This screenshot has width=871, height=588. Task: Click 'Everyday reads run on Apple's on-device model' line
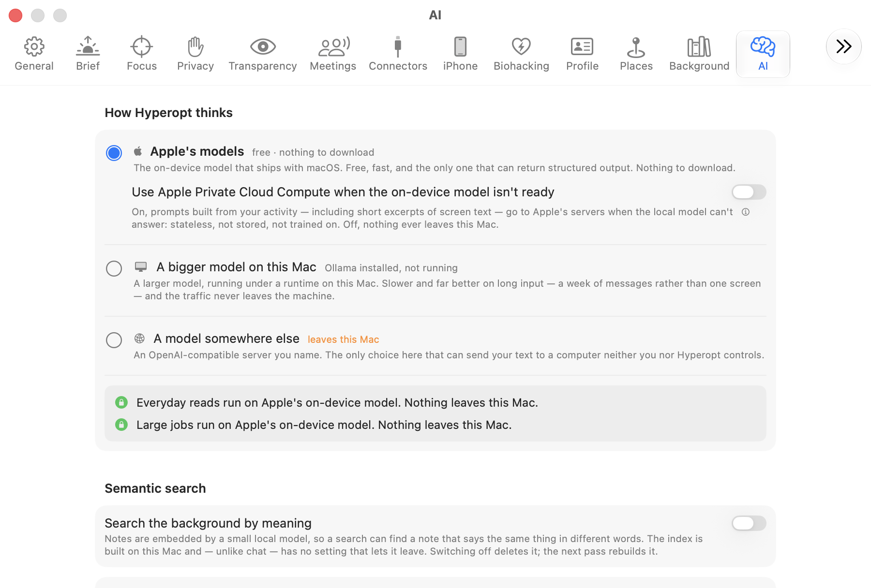click(337, 403)
